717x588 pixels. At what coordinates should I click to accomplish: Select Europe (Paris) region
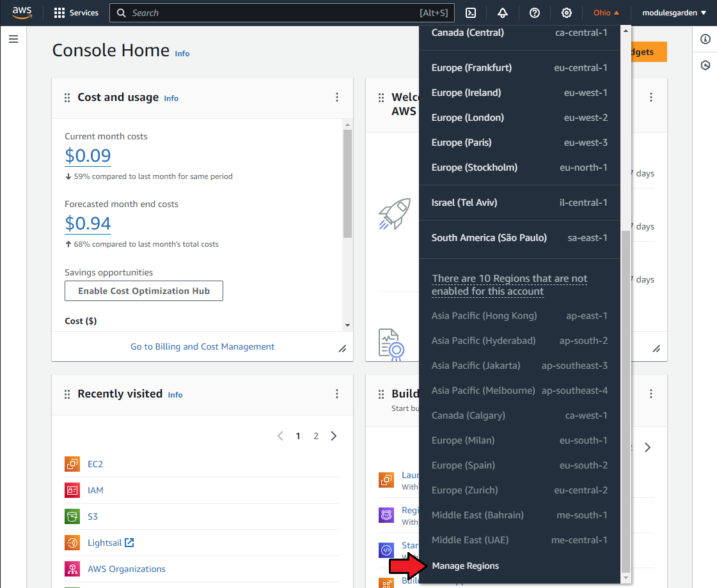519,143
